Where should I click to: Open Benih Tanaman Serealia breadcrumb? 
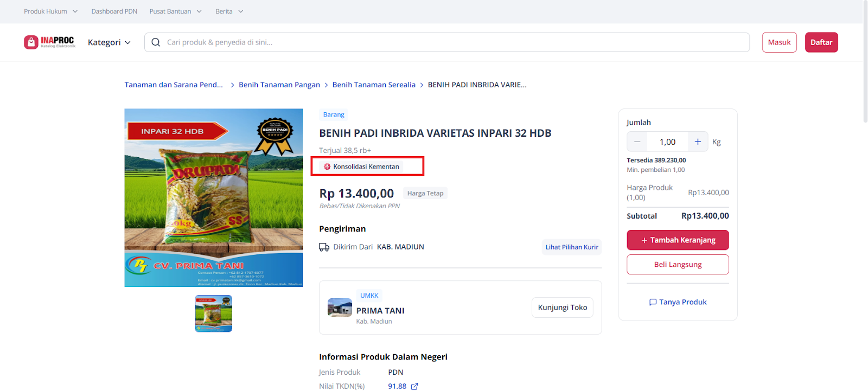(374, 85)
